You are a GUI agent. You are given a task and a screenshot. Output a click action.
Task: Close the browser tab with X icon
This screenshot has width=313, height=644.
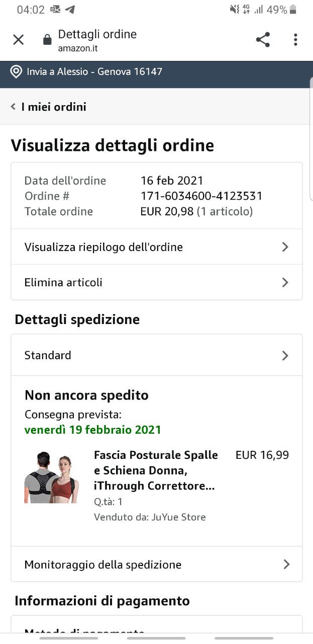pyautogui.click(x=18, y=40)
